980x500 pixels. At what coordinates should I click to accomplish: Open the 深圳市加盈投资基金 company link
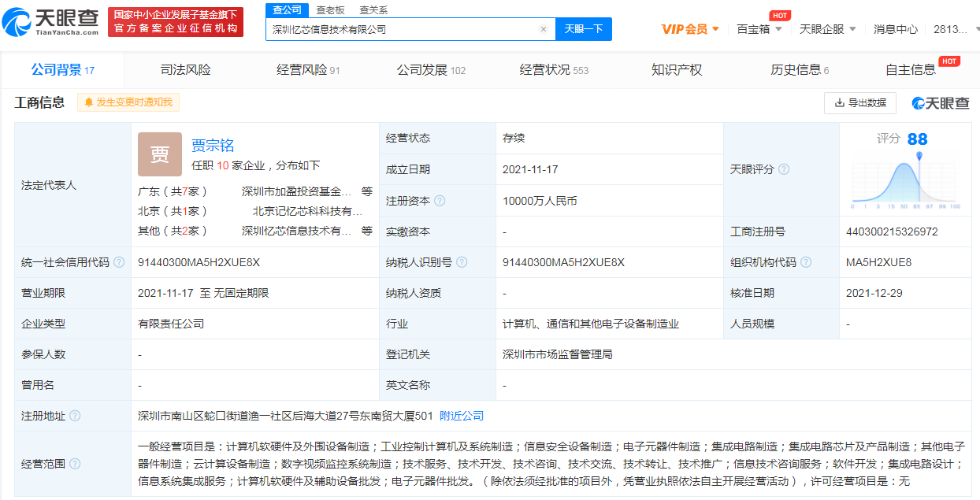tap(297, 191)
